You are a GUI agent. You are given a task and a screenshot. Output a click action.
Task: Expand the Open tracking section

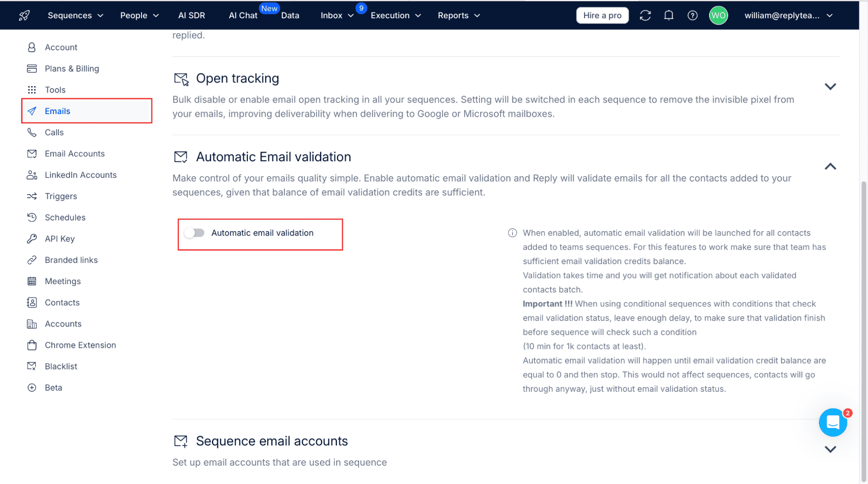(x=831, y=86)
